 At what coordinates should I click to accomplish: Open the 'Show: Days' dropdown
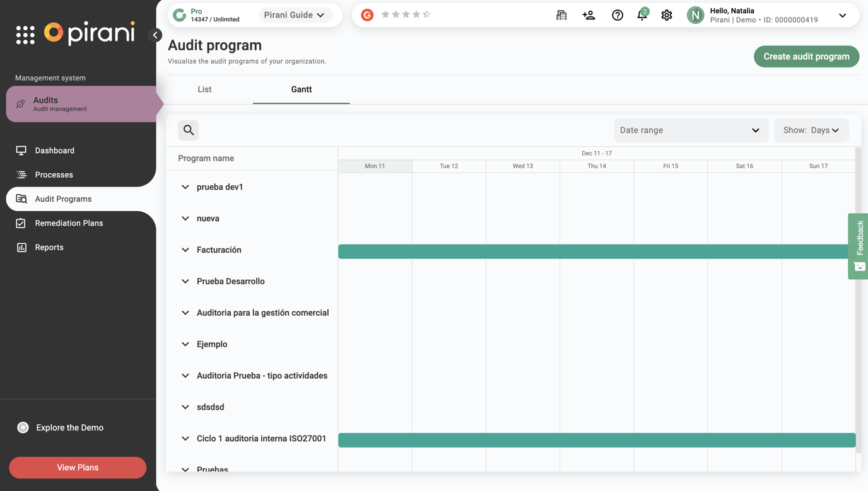point(811,130)
